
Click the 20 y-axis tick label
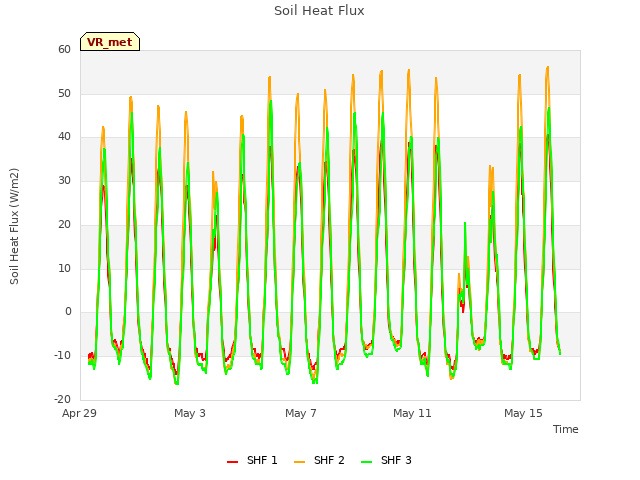(64, 224)
